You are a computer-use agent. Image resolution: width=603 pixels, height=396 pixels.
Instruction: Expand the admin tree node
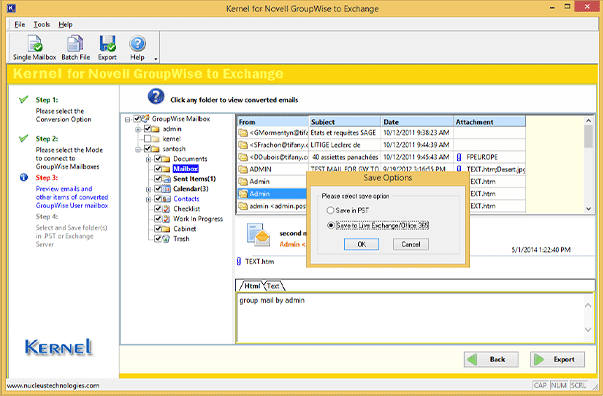pyautogui.click(x=138, y=130)
